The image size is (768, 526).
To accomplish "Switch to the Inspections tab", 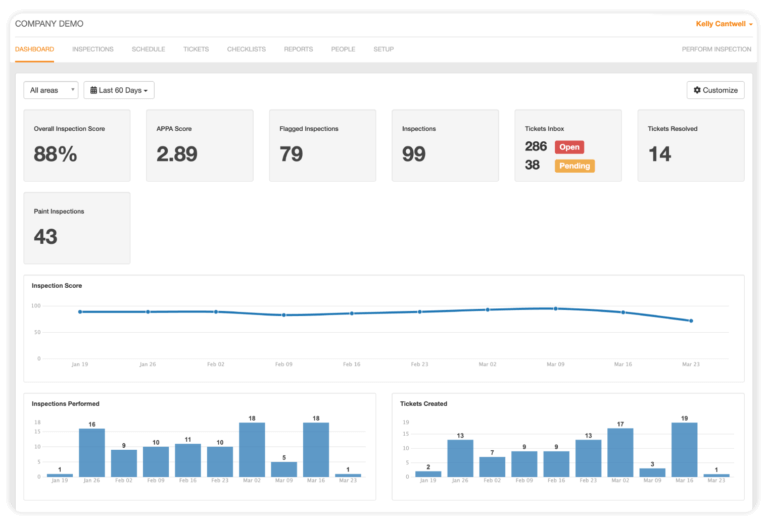I will point(93,49).
